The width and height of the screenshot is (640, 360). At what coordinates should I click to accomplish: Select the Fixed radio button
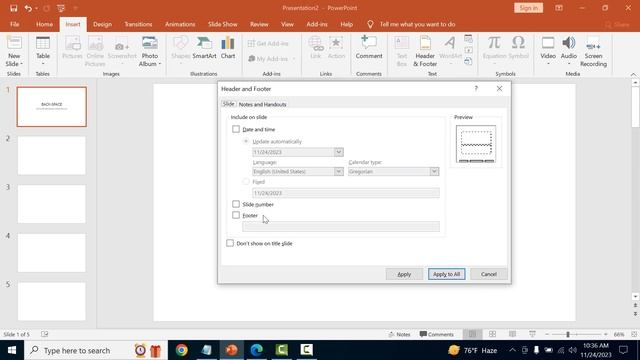tap(246, 182)
